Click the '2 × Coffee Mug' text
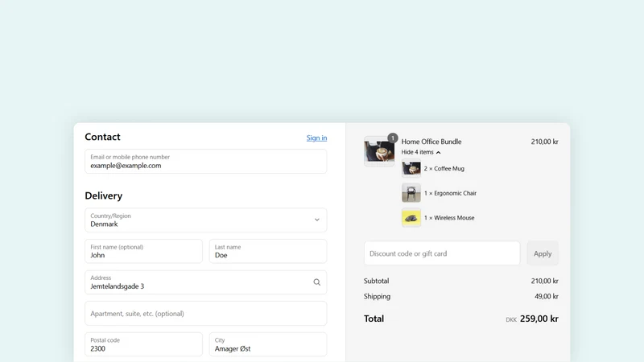The height and width of the screenshot is (362, 644). tap(444, 169)
